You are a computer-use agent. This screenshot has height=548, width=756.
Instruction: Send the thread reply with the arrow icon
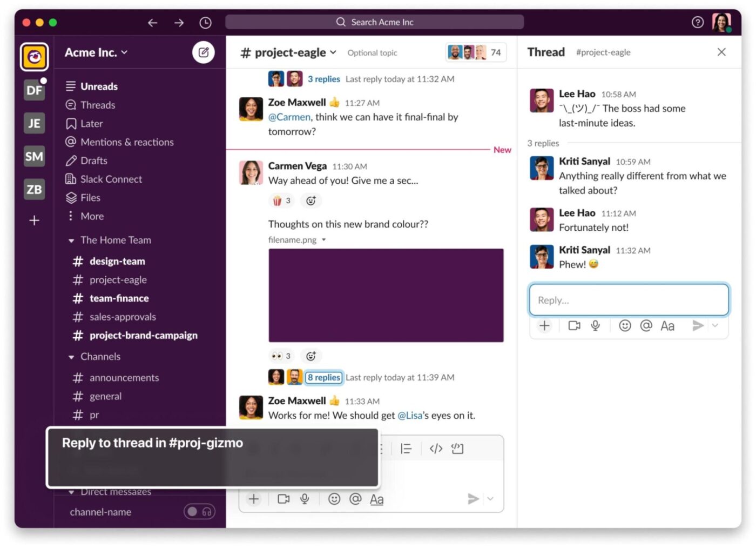pos(697,325)
